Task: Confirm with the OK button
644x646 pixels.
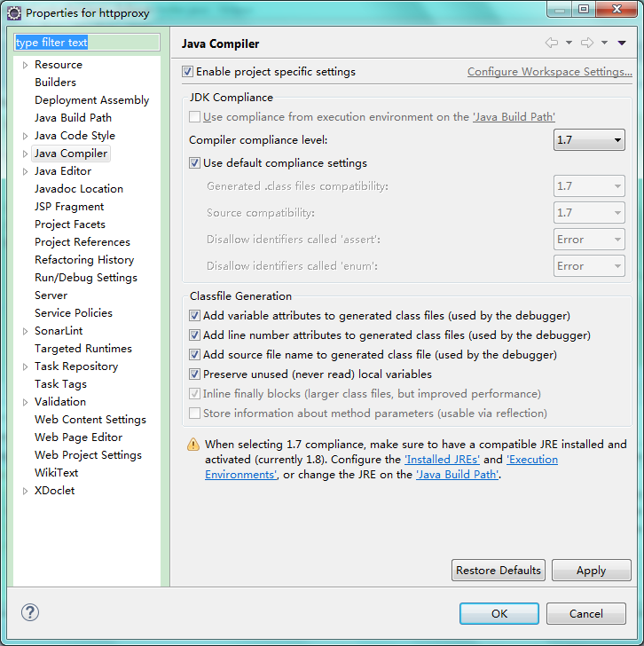Action: [x=499, y=613]
